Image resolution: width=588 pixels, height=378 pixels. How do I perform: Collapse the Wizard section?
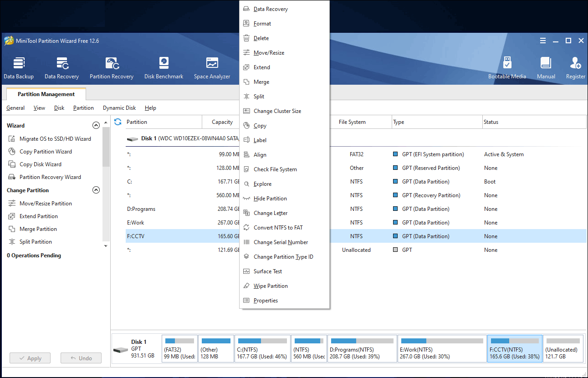coord(96,125)
